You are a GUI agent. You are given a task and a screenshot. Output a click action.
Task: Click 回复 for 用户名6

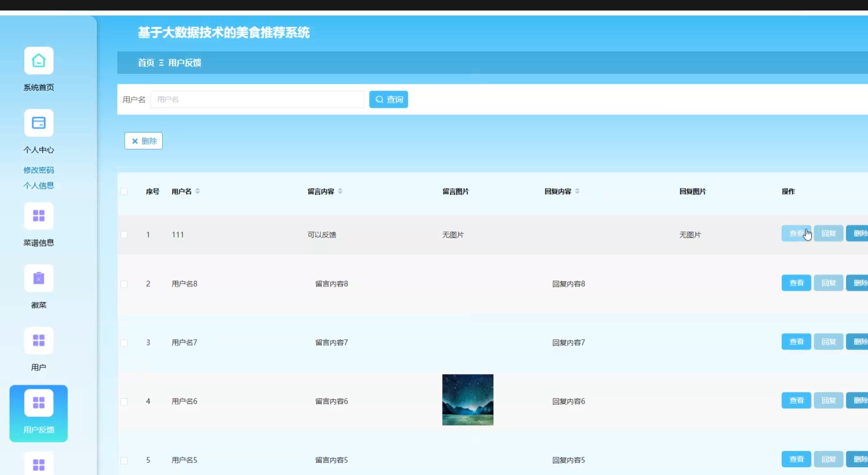pyautogui.click(x=829, y=401)
